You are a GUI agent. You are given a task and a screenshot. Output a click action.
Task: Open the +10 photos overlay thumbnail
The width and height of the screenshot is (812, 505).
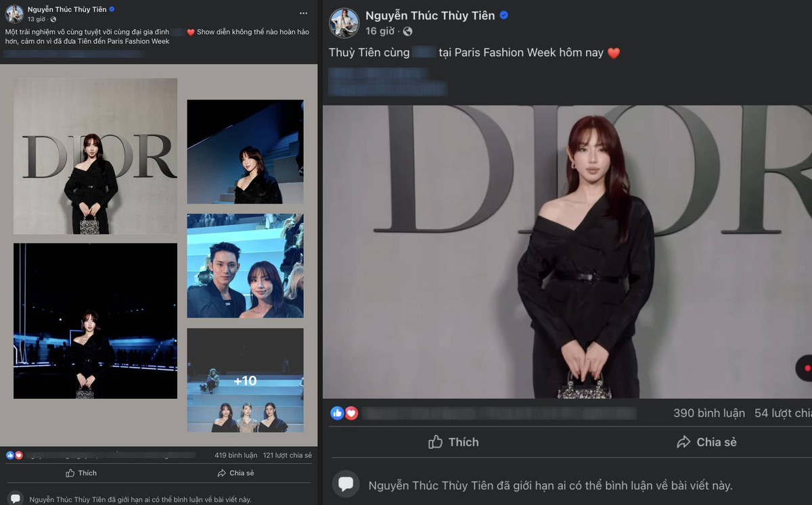click(x=245, y=381)
